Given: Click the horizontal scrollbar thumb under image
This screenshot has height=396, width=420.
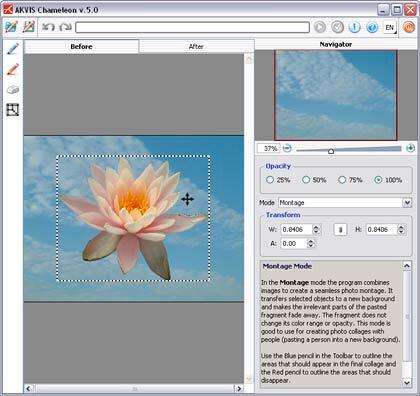Looking at the screenshot, I should click(135, 389).
